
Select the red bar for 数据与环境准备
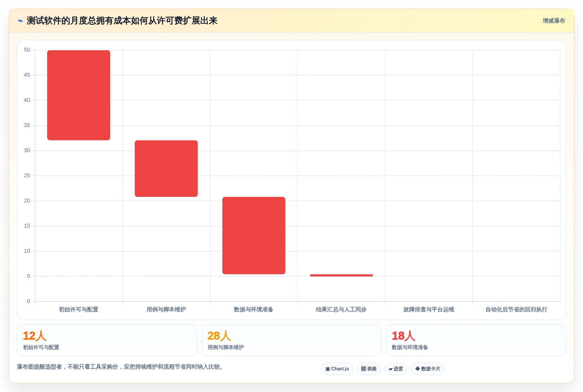pos(254,235)
